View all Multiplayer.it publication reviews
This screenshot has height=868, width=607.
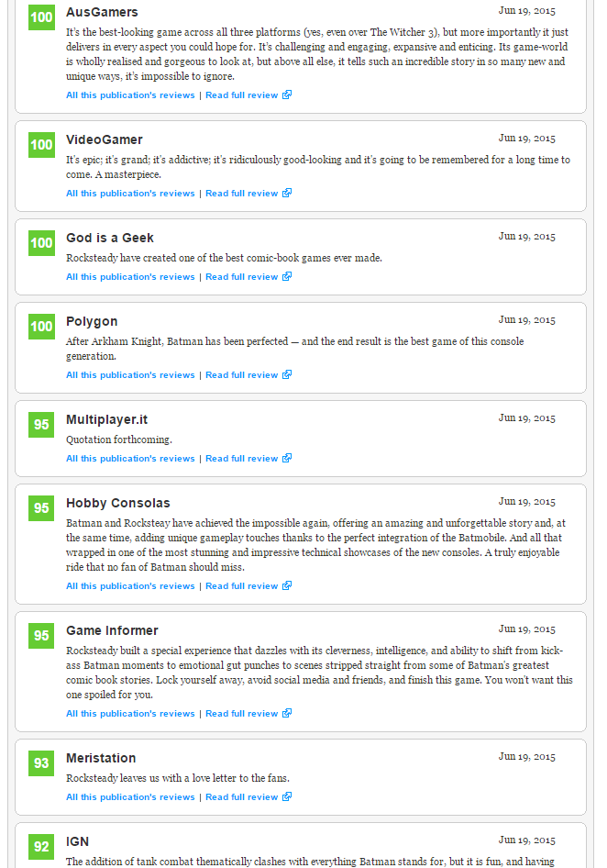point(130,459)
